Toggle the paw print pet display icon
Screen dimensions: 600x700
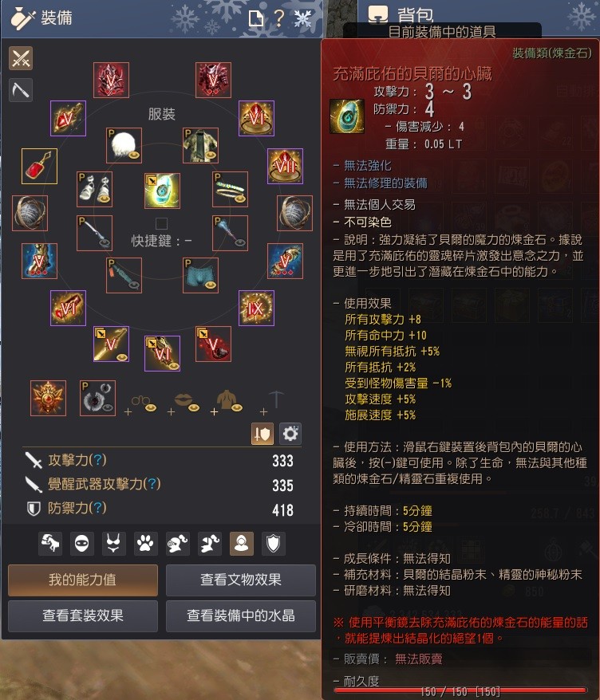click(x=145, y=543)
